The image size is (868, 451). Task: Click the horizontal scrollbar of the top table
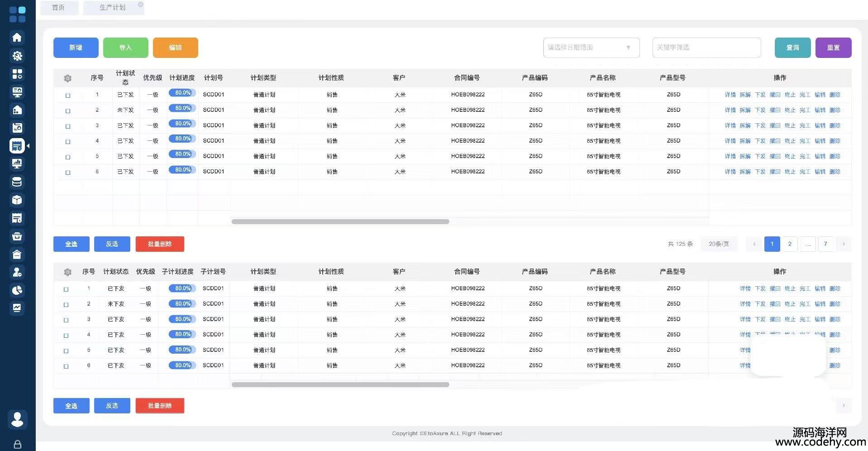(340, 221)
